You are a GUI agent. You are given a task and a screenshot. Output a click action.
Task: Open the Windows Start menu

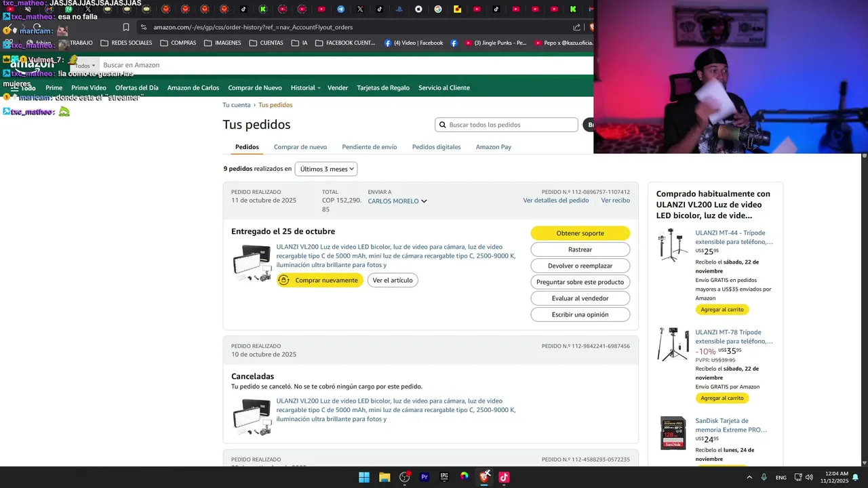tap(364, 477)
